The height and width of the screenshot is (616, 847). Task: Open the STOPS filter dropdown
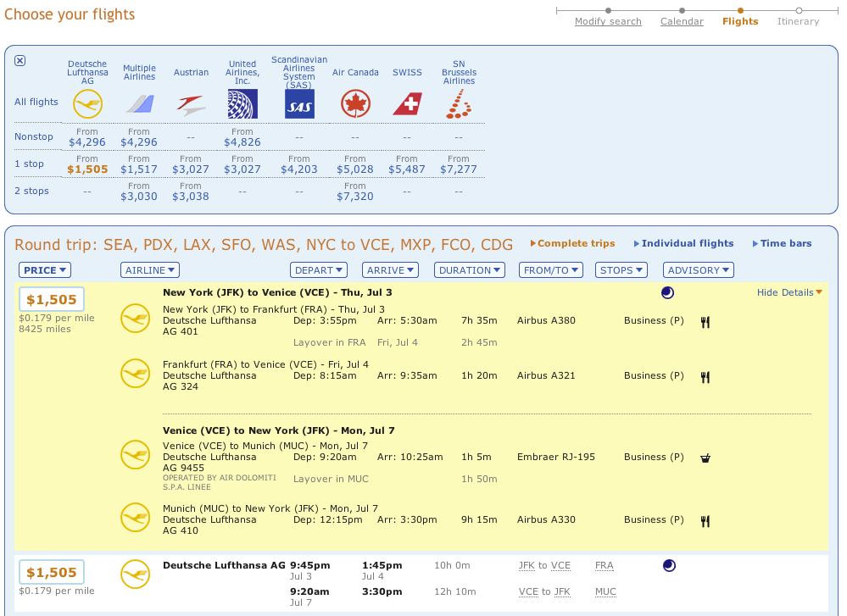point(621,270)
